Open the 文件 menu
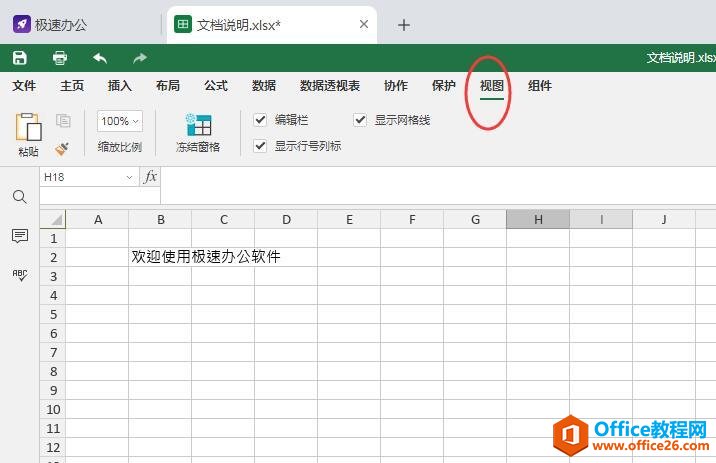 pyautogui.click(x=24, y=86)
